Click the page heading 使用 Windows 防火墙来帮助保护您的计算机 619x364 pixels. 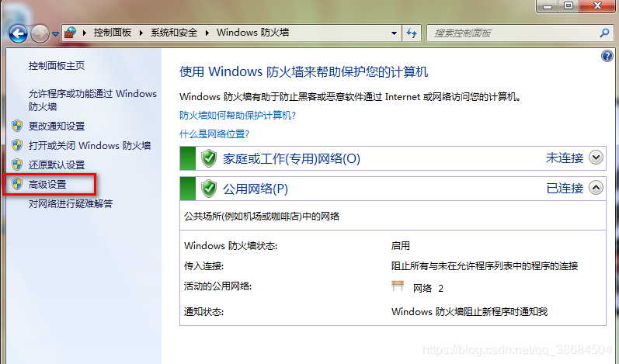(304, 71)
